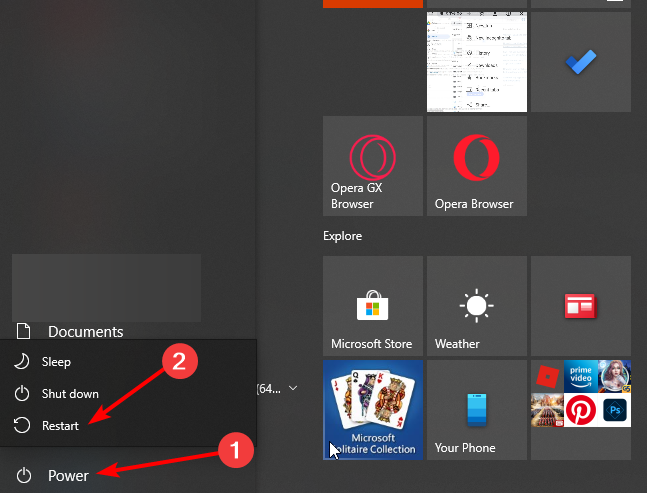Open Prime Video in the folder tile

(x=581, y=376)
